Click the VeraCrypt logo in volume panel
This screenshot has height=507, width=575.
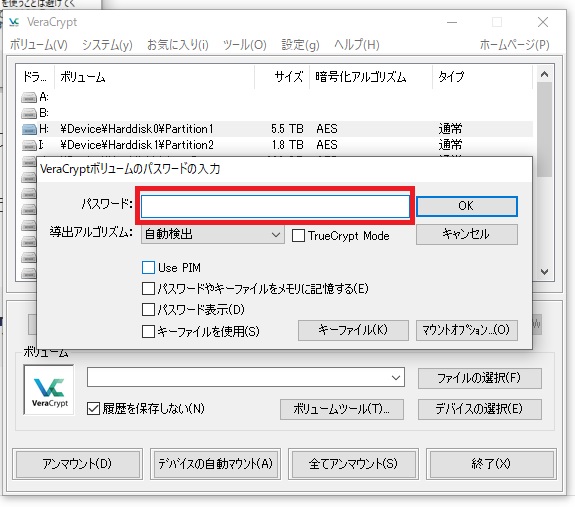coord(49,390)
